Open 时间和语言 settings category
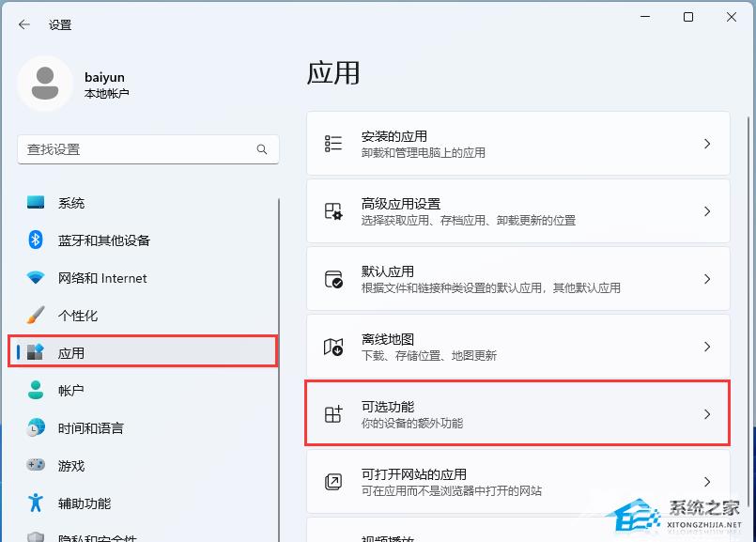The width and height of the screenshot is (756, 542). pyautogui.click(x=143, y=427)
